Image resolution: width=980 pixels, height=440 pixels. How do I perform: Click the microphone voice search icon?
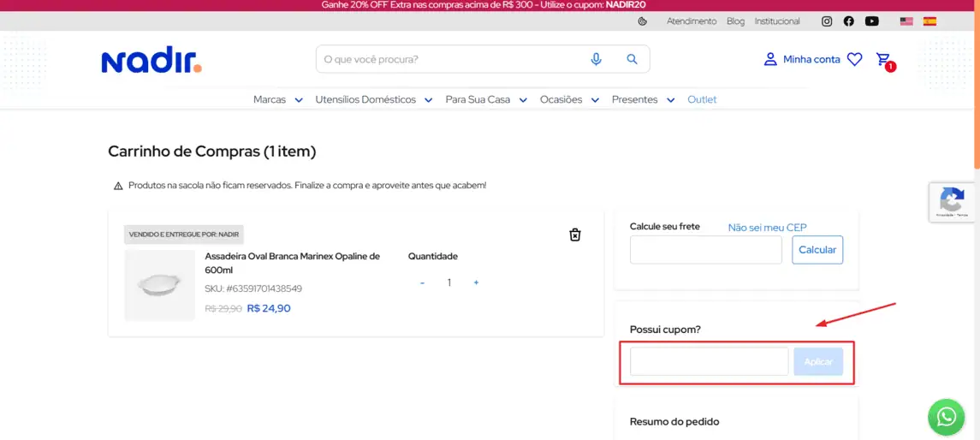click(596, 59)
